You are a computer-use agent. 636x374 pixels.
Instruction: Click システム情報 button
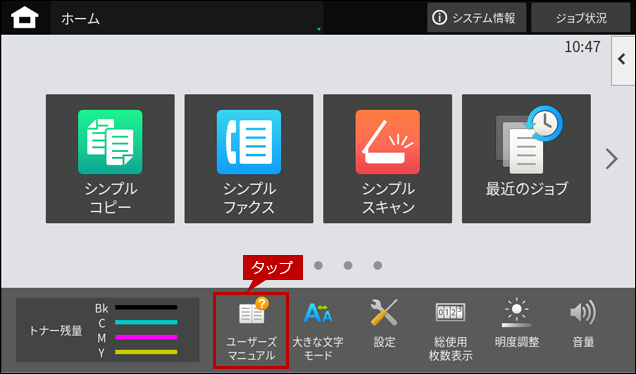[x=477, y=18]
